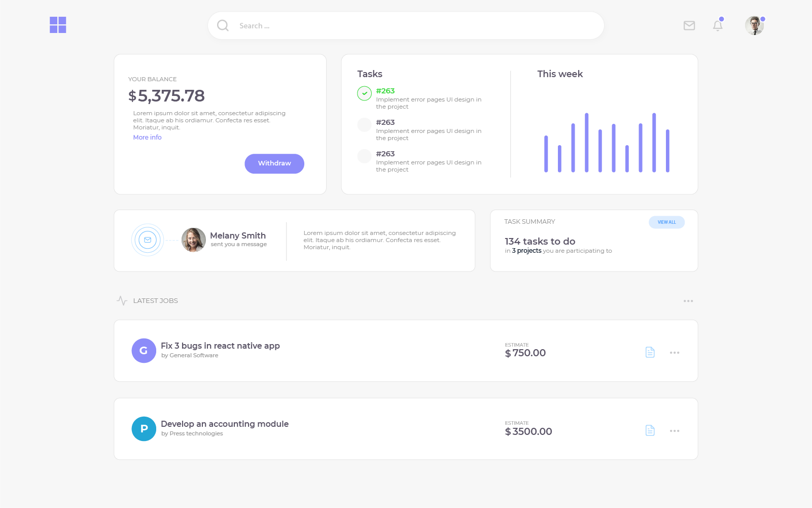Check the third #263 task circle
Image resolution: width=812 pixels, height=508 pixels.
[364, 156]
